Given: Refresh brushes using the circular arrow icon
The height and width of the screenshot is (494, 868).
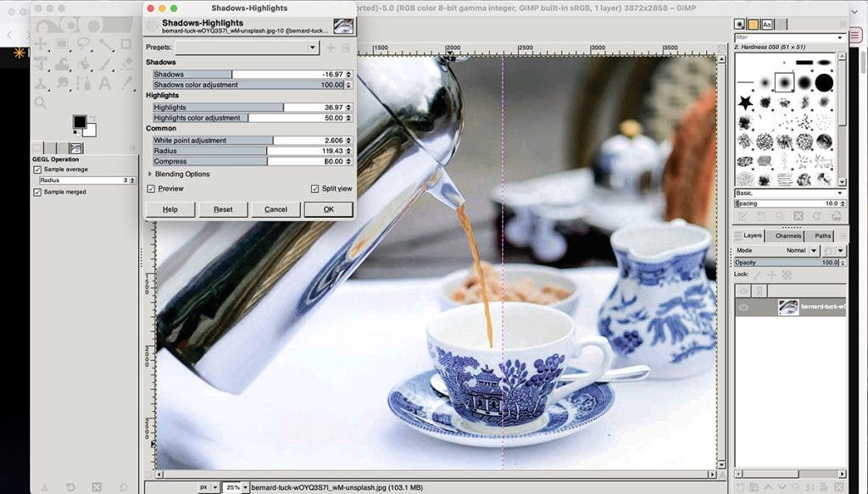Looking at the screenshot, I should coord(816,216).
